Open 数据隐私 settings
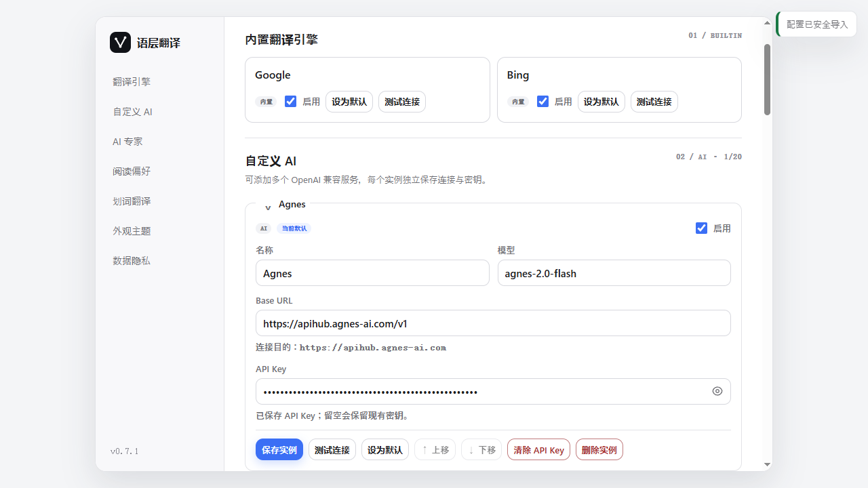The image size is (868, 488). tap(132, 261)
